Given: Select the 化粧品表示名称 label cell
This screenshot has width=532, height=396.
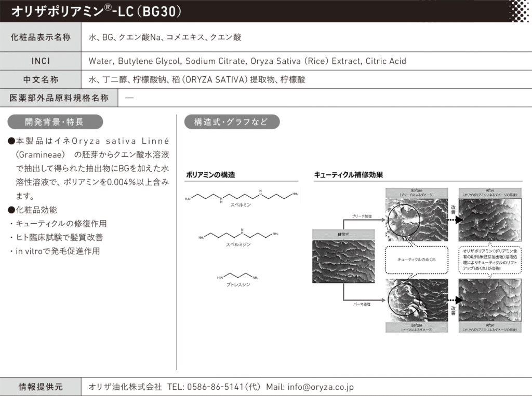Looking at the screenshot, I should pyautogui.click(x=41, y=37).
